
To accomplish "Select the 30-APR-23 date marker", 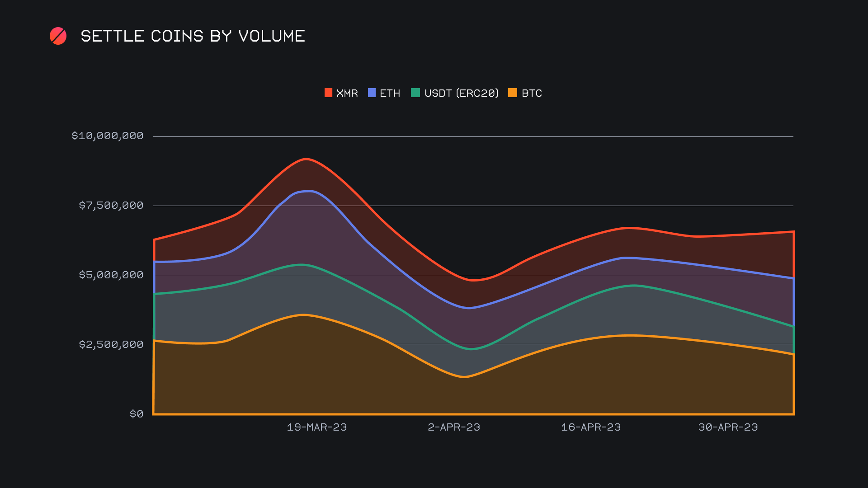I will [728, 427].
